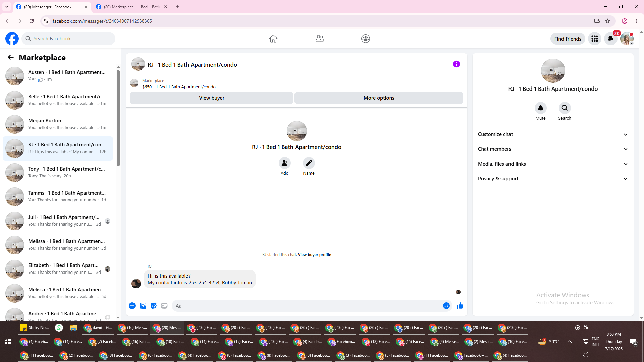Open the Juli conversation

pos(58,221)
